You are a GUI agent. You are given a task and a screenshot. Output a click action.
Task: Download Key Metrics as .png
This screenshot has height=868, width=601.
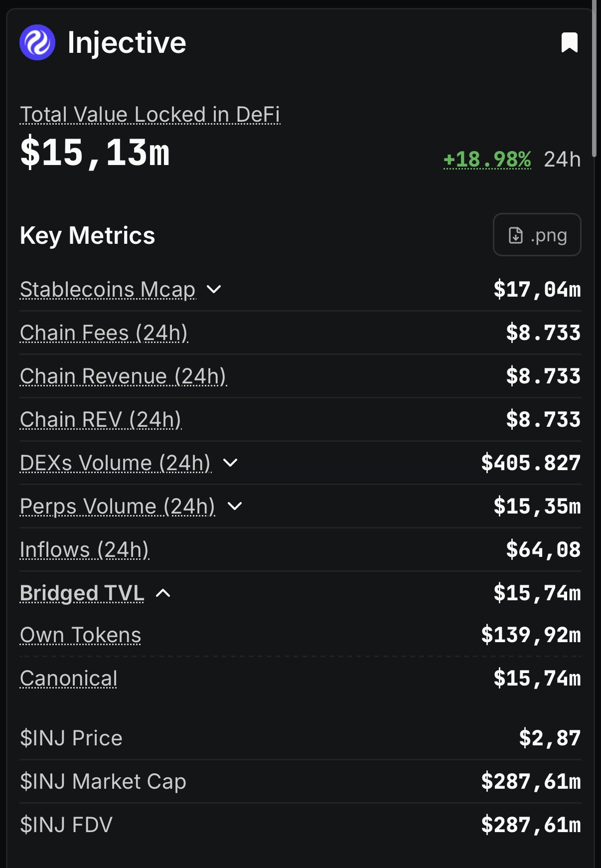537,235
